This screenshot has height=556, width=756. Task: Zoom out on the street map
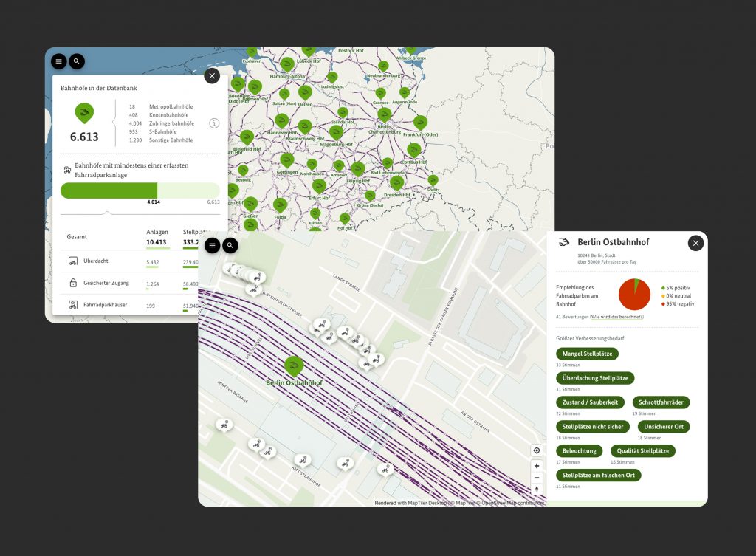(537, 478)
